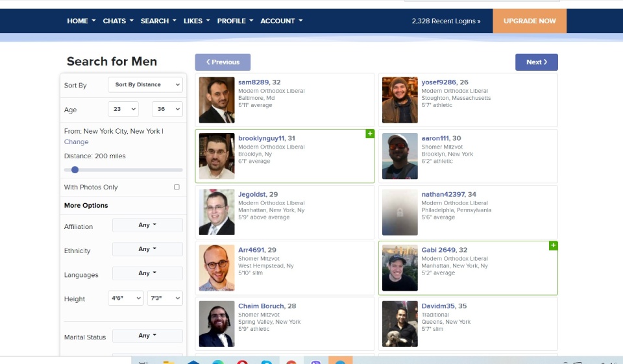The width and height of the screenshot is (623, 364).
Task: Open the 2,328 Recent Logins link
Action: [446, 21]
